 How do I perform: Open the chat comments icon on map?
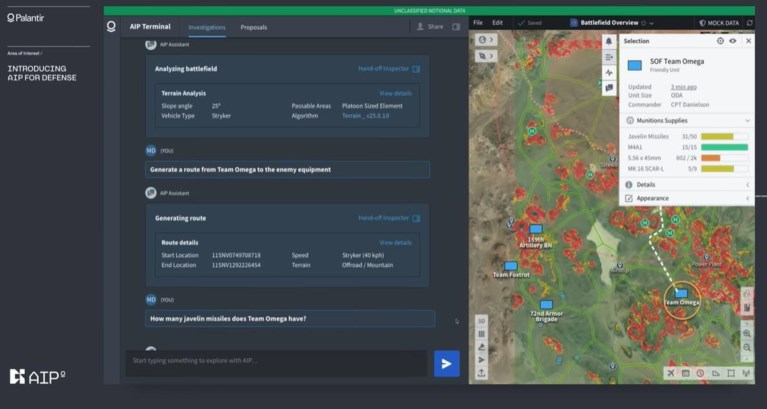(x=609, y=88)
